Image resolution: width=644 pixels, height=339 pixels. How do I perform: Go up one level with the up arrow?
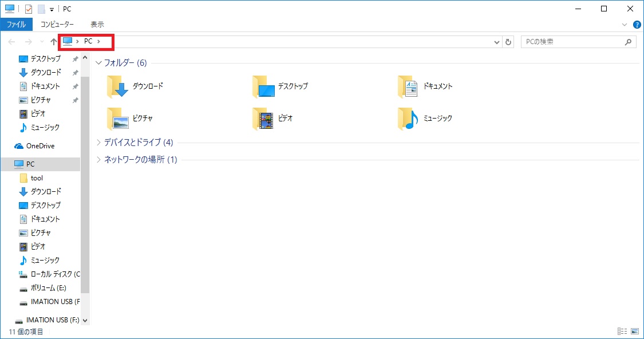click(54, 42)
